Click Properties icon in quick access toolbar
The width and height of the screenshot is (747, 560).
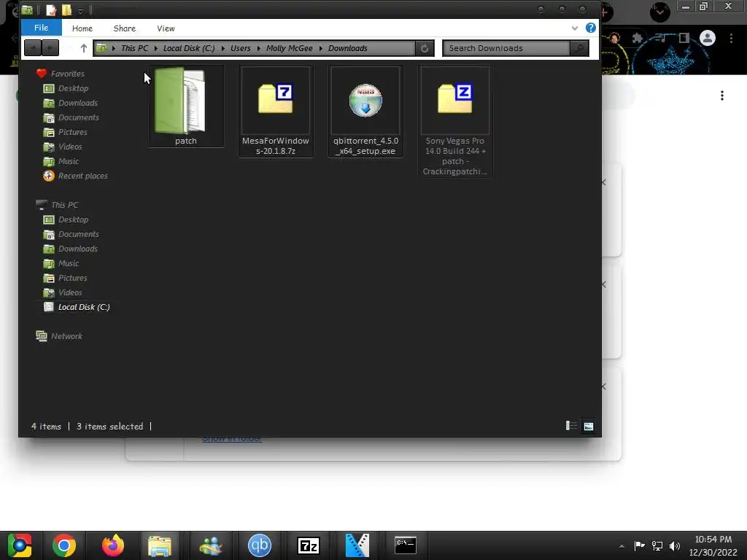[51, 10]
